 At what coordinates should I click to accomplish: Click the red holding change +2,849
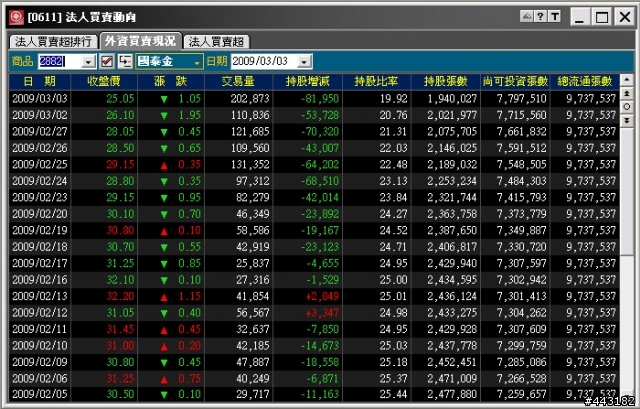coord(322,296)
